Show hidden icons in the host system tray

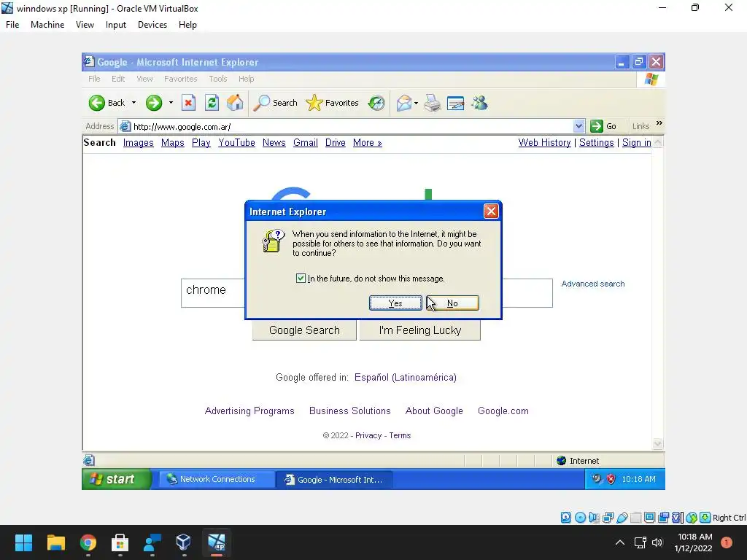(620, 542)
